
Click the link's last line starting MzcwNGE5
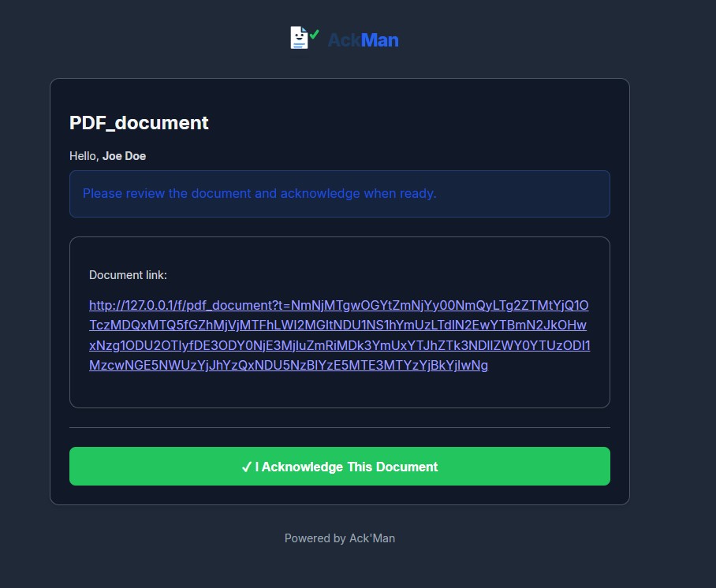(x=289, y=365)
